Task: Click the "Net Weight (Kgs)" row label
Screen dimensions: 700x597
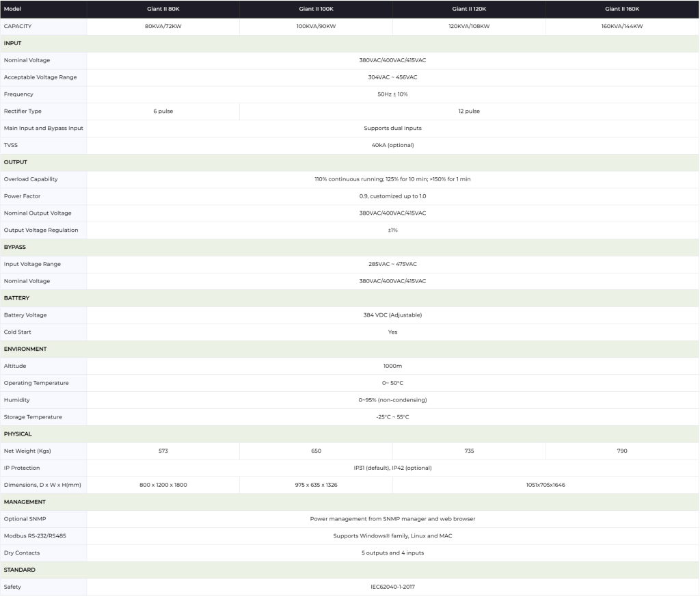Action: 27,451
